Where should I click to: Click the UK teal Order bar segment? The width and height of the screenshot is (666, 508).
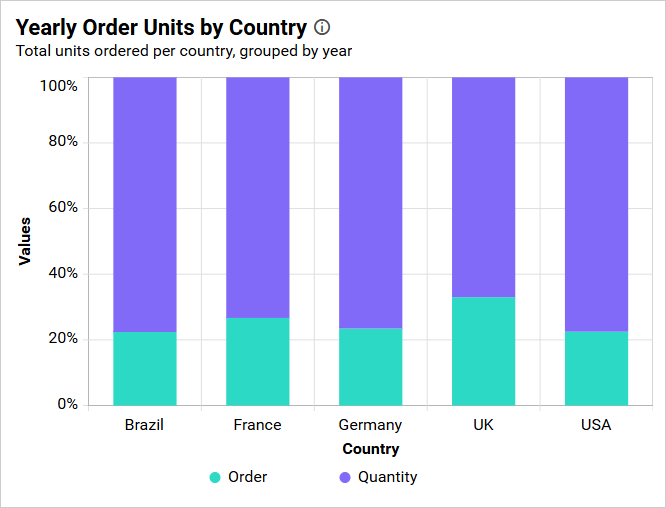tap(484, 351)
